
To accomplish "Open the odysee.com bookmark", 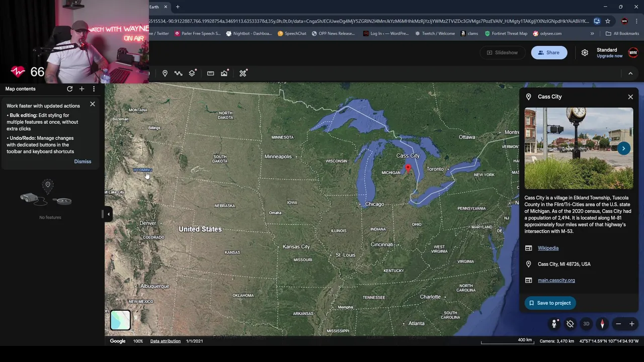I will tap(547, 34).
